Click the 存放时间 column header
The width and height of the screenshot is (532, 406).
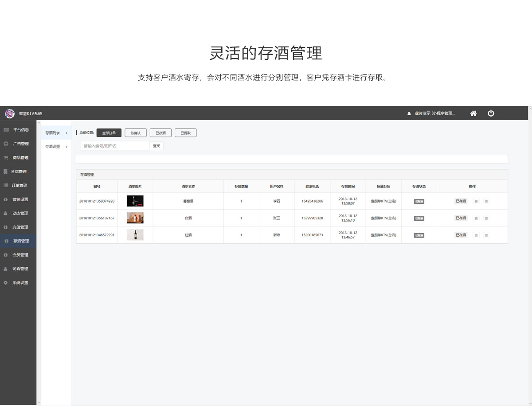click(x=348, y=187)
